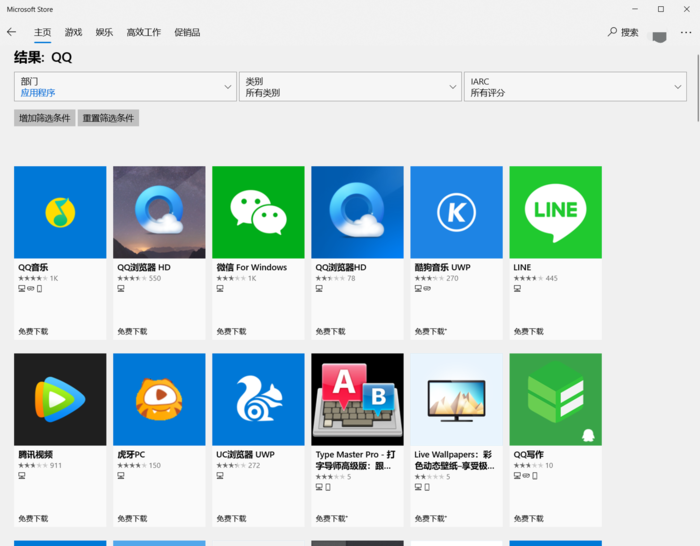Open the 酷狗音乐 UWP app icon
Image resolution: width=700 pixels, height=546 pixels.
pos(456,212)
